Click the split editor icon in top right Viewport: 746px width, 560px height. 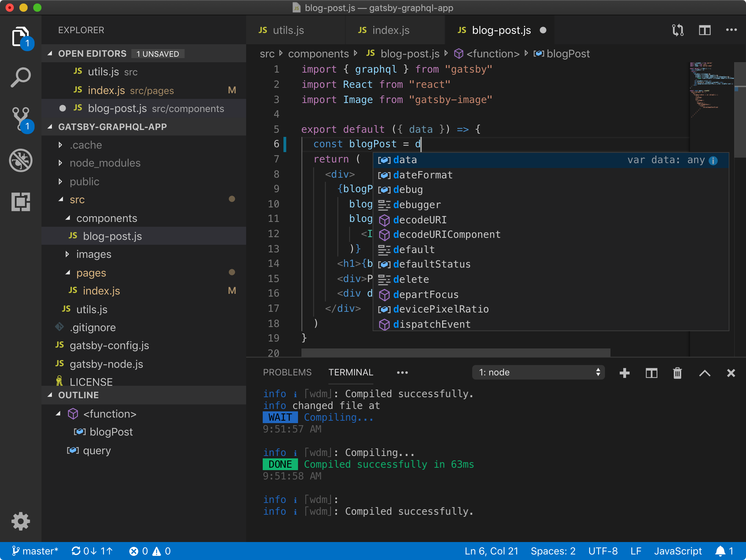(x=705, y=29)
